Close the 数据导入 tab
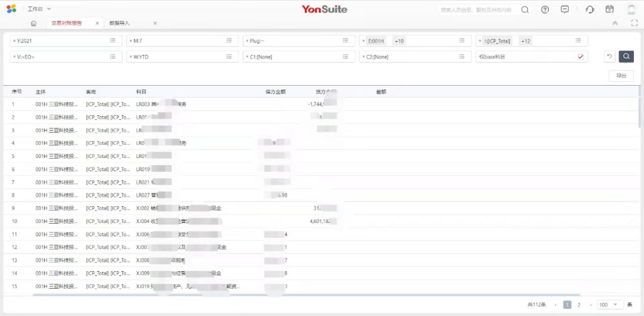Screen dimensions: 644x316 point(155,23)
